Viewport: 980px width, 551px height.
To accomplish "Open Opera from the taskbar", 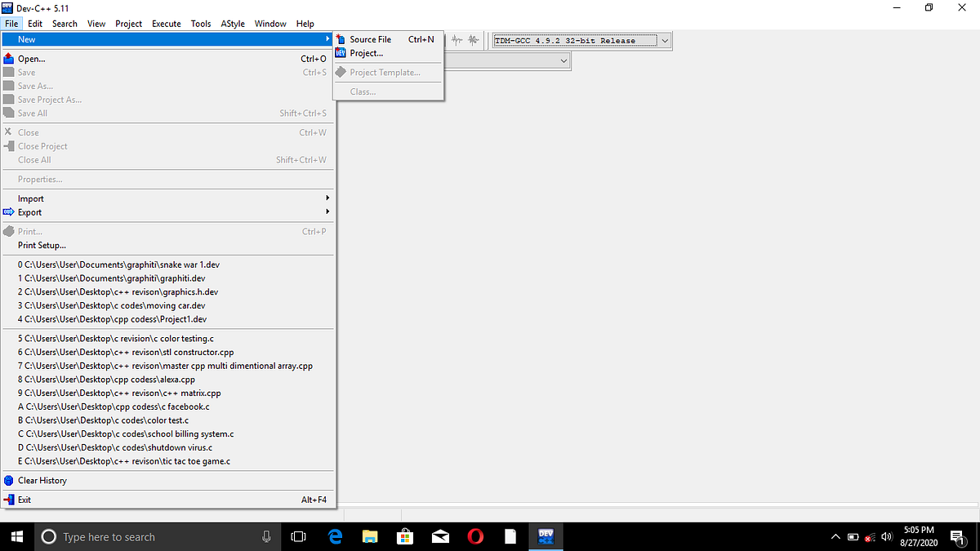I will 474,536.
